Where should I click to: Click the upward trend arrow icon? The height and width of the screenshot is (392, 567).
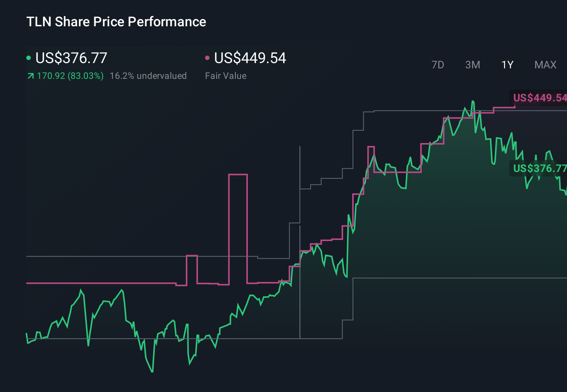(30, 75)
